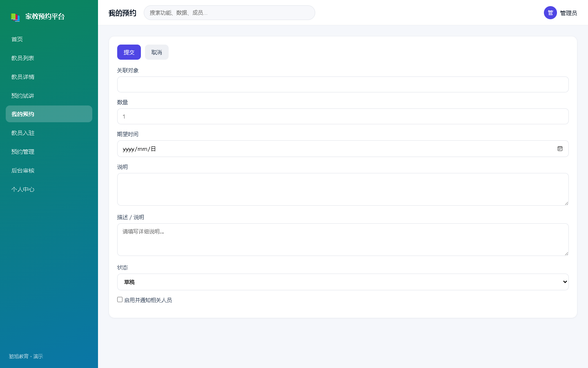Open the 状态 dropdown showing 草稿

[x=343, y=282]
